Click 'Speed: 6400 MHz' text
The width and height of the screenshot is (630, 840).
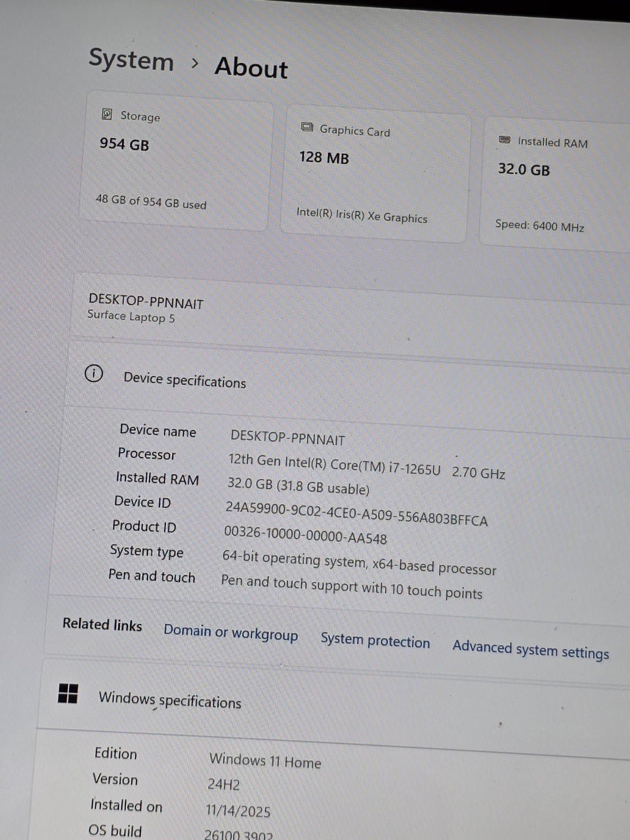[x=540, y=226]
